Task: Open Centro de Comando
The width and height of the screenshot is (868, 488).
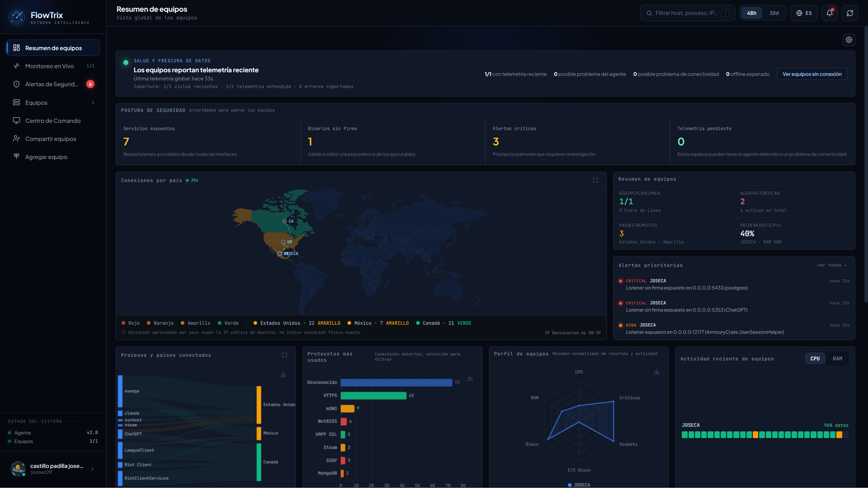Action: point(53,121)
